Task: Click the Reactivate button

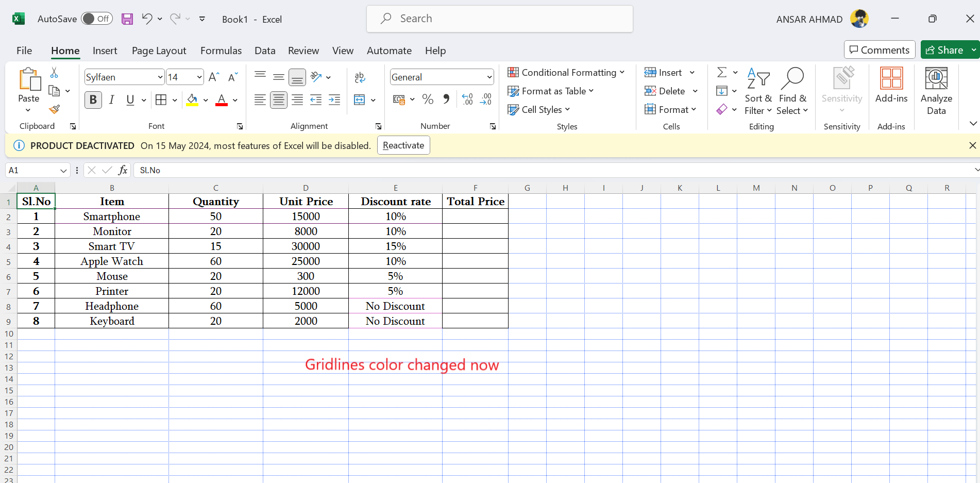Action: click(403, 145)
